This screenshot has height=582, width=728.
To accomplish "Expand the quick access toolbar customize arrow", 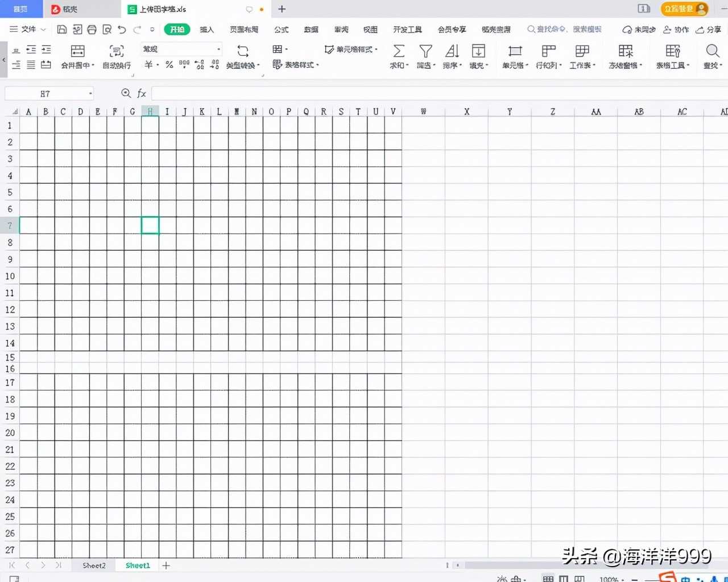I will tap(152, 30).
